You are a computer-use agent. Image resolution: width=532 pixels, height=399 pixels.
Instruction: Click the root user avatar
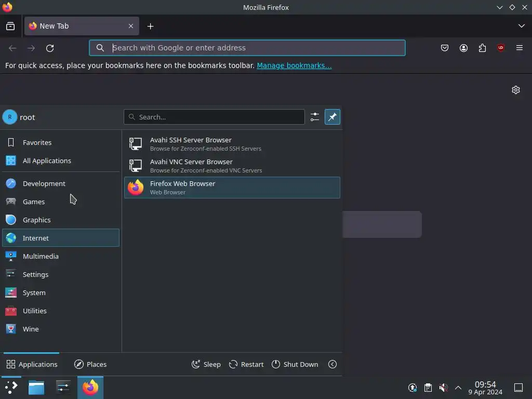[x=10, y=117]
